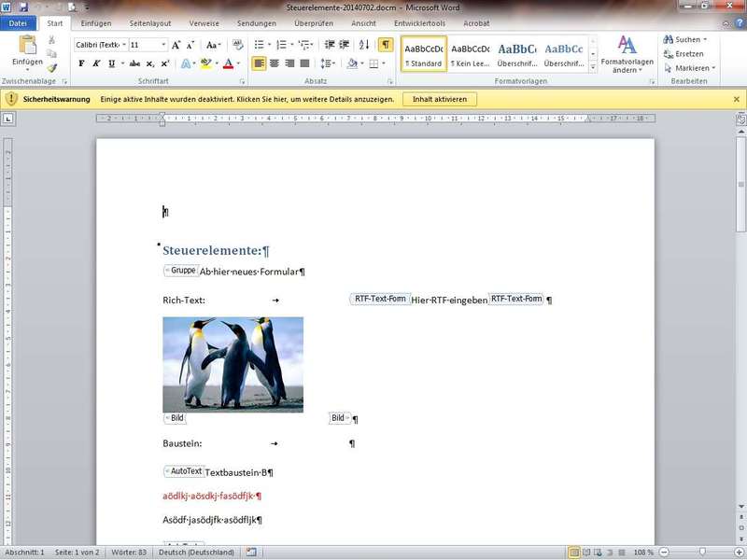The width and height of the screenshot is (747, 560).
Task: Select the Kein Leerraum style
Action: coord(470,54)
